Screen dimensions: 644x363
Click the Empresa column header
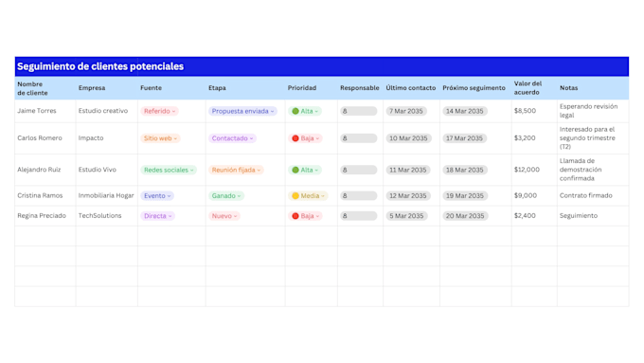[92, 88]
